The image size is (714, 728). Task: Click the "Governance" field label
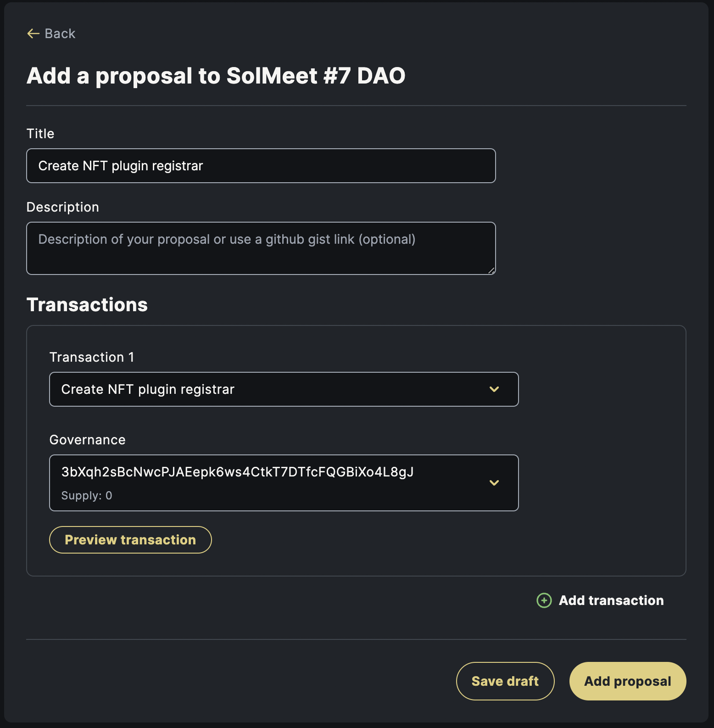[88, 440]
